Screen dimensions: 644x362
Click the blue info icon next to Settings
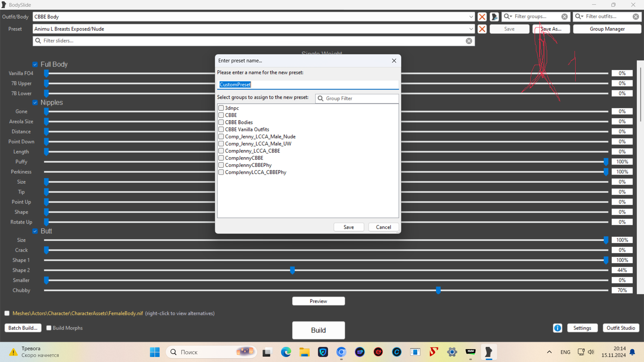click(x=557, y=328)
